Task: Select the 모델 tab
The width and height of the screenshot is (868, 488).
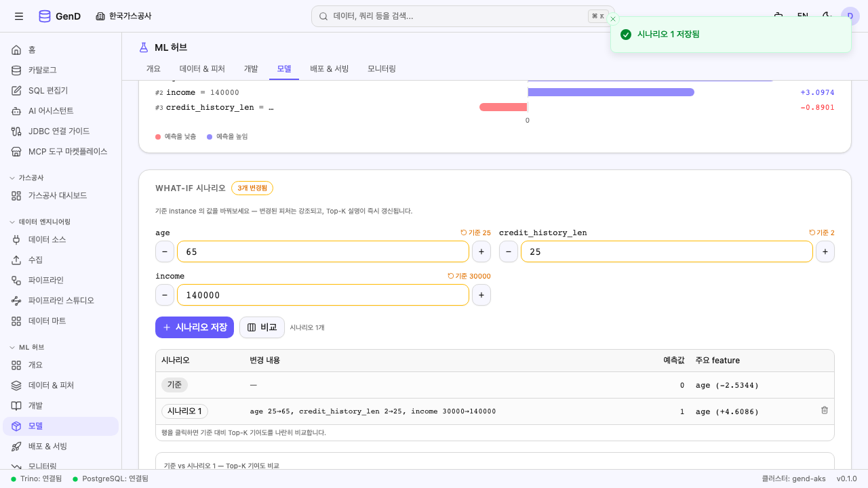Action: click(284, 69)
